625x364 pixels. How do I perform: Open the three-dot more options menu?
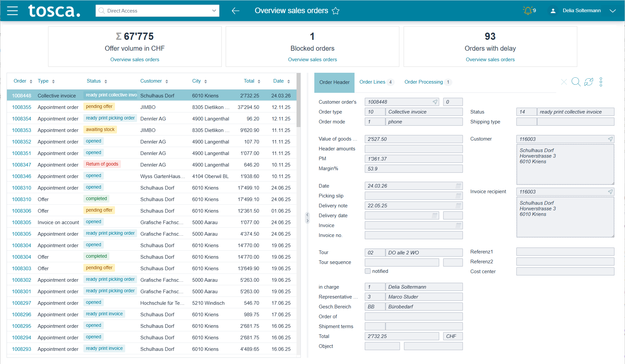pyautogui.click(x=601, y=82)
